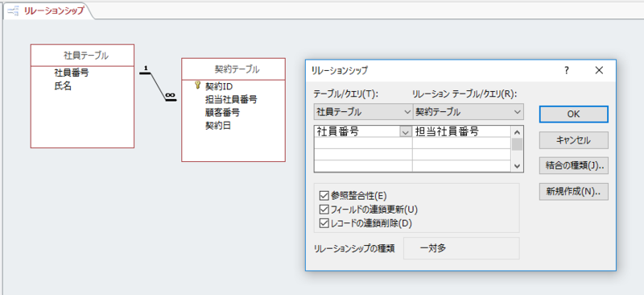644x295 pixels.
Task: Click the field grid scrollbar thumb
Action: (x=517, y=144)
